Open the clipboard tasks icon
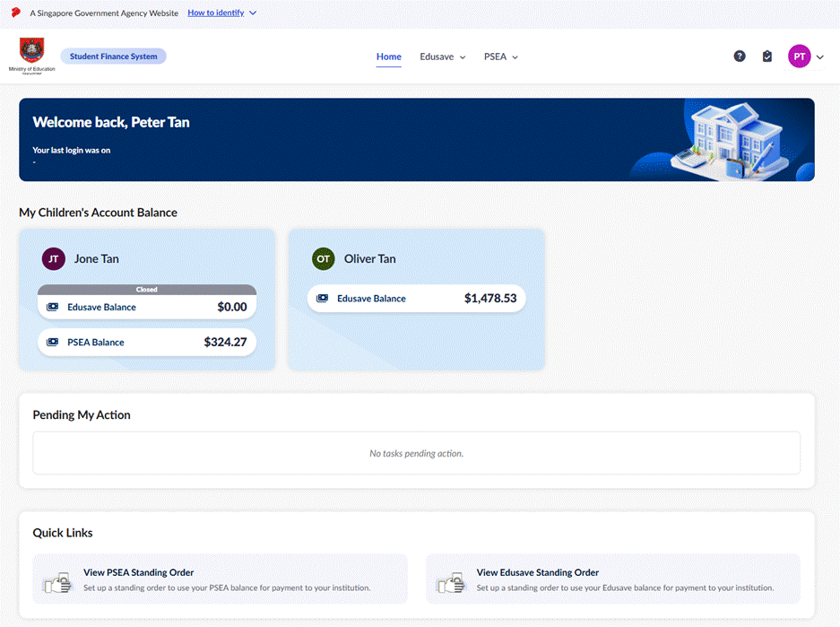 (767, 57)
